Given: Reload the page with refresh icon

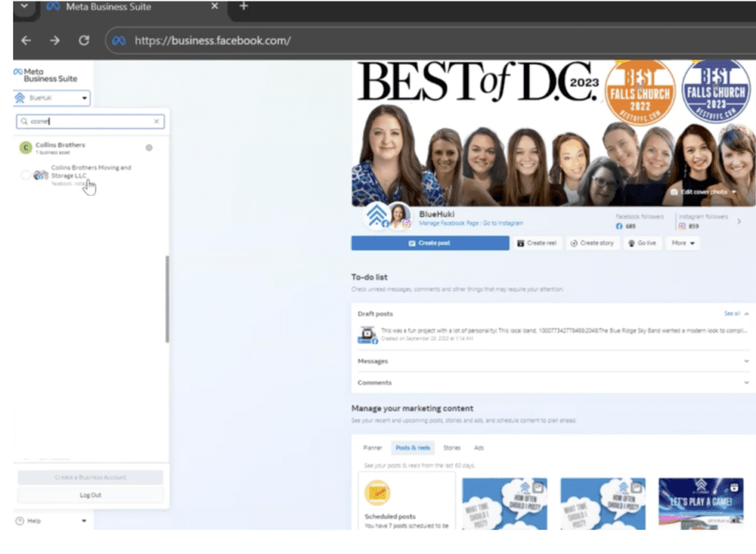Looking at the screenshot, I should click(83, 41).
